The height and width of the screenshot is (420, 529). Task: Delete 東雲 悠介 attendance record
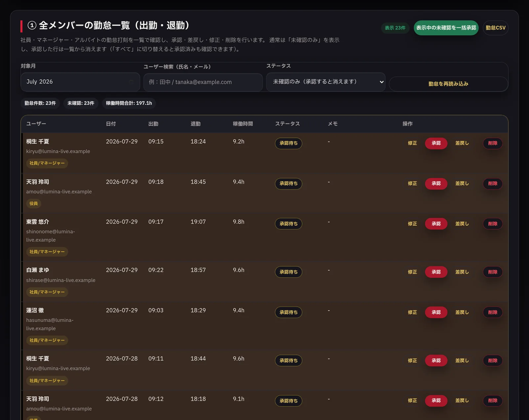tap(493, 224)
